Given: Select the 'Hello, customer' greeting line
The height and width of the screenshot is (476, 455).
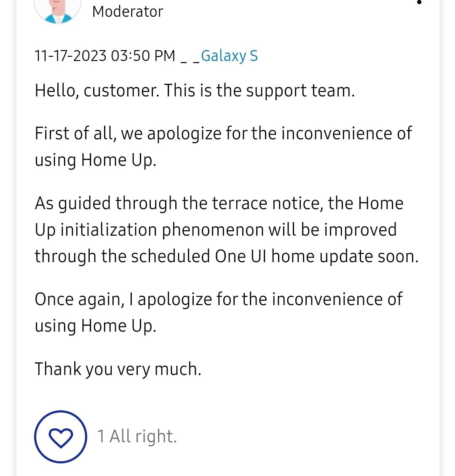Looking at the screenshot, I should tap(194, 90).
